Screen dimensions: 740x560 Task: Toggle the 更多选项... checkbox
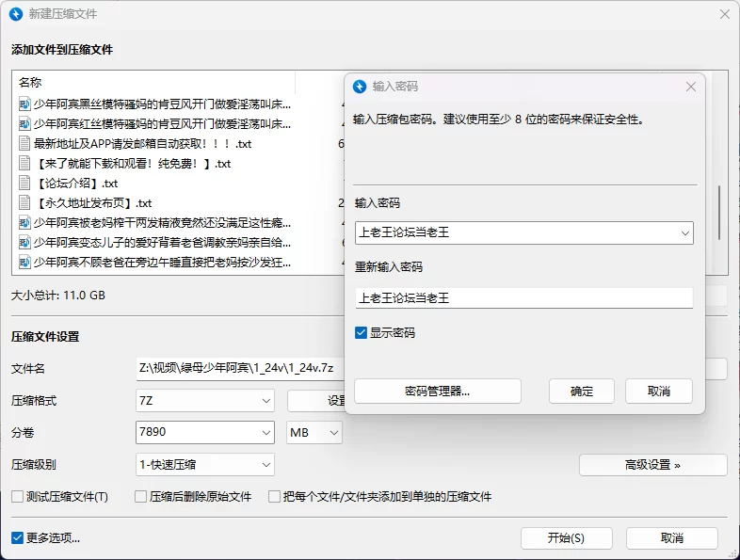(18, 537)
